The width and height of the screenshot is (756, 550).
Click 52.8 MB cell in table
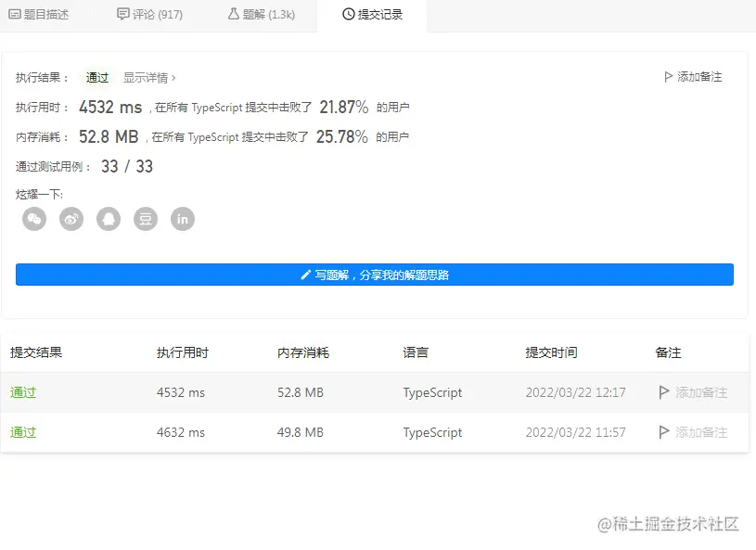click(301, 392)
